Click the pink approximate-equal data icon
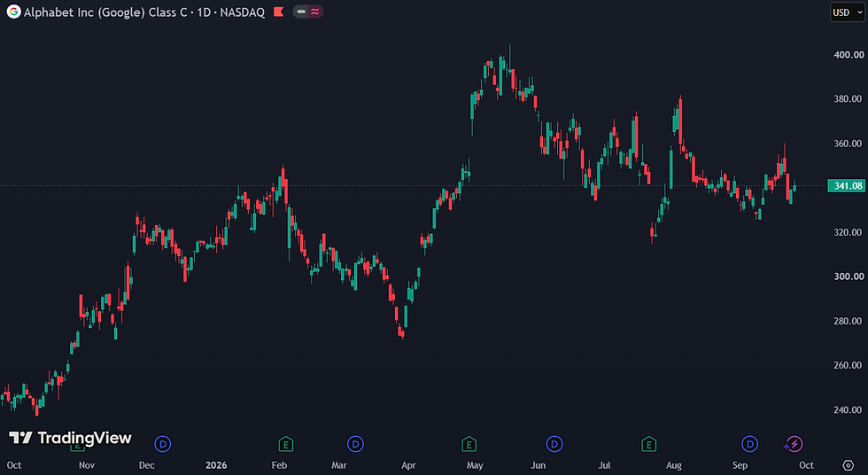Viewport: 868px width, 475px height. pos(315,12)
